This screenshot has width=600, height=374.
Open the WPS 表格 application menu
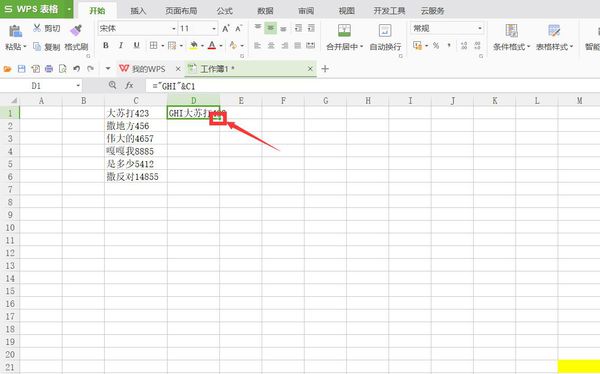pyautogui.click(x=36, y=9)
